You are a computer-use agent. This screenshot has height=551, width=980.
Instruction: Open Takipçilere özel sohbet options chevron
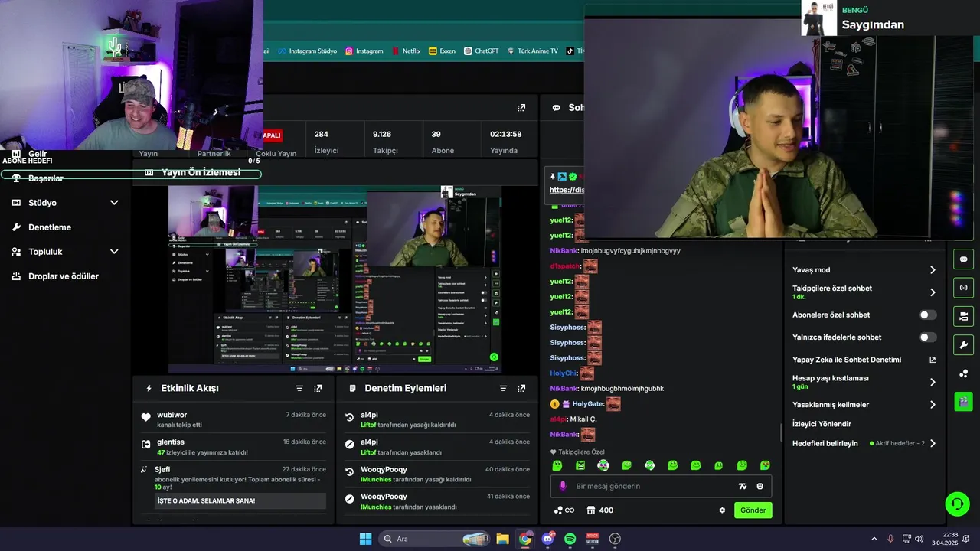point(933,292)
